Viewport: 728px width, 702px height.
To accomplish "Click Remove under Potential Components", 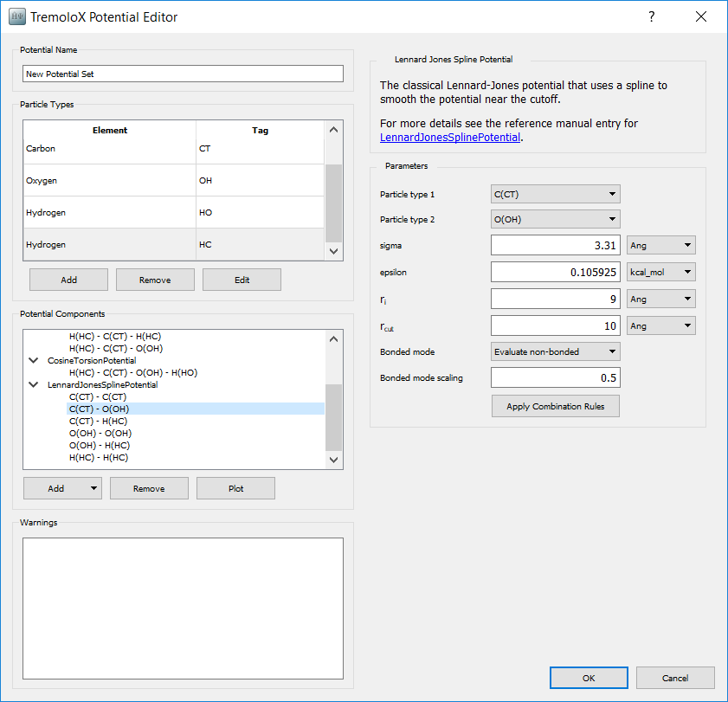I will (149, 488).
